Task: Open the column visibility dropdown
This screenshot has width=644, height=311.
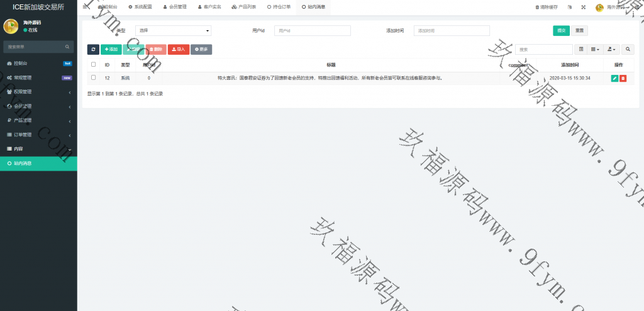Action: tap(595, 49)
